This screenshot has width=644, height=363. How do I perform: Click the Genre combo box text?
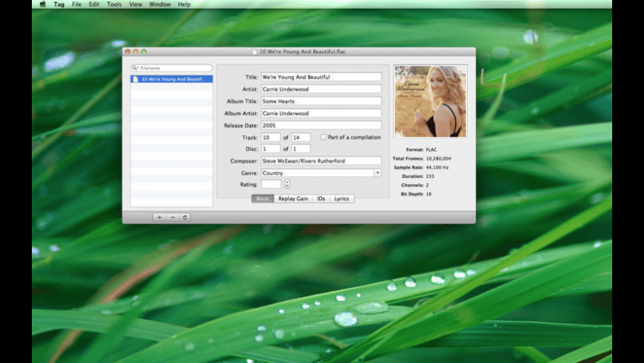pos(318,173)
